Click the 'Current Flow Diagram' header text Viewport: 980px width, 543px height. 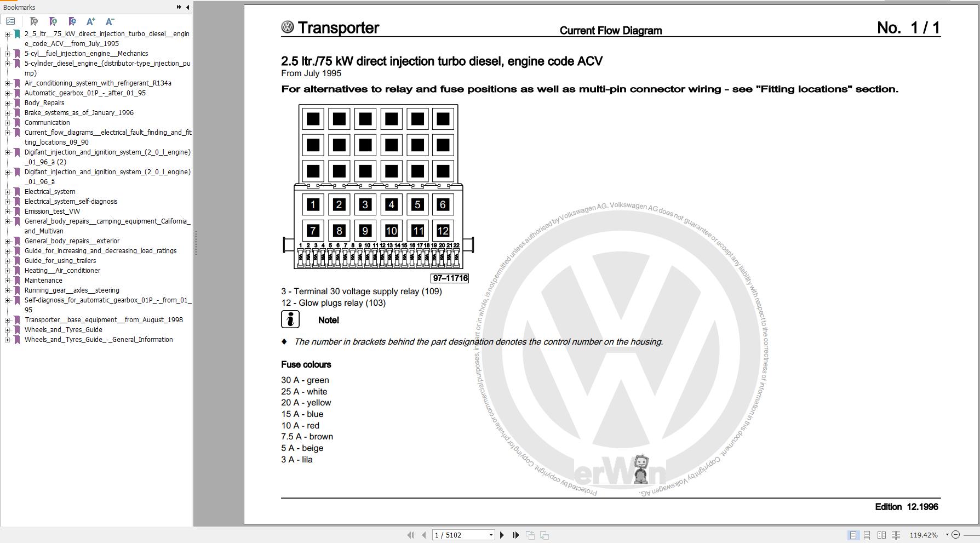point(611,31)
